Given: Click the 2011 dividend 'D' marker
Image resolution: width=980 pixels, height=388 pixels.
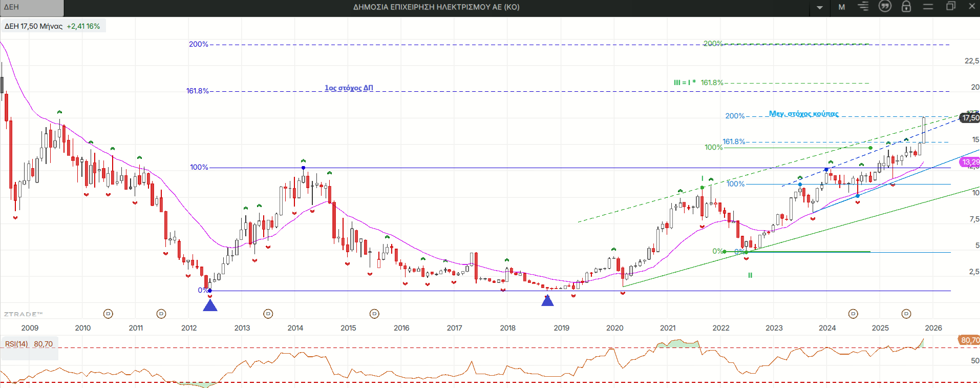Looking at the screenshot, I should pos(161,314).
